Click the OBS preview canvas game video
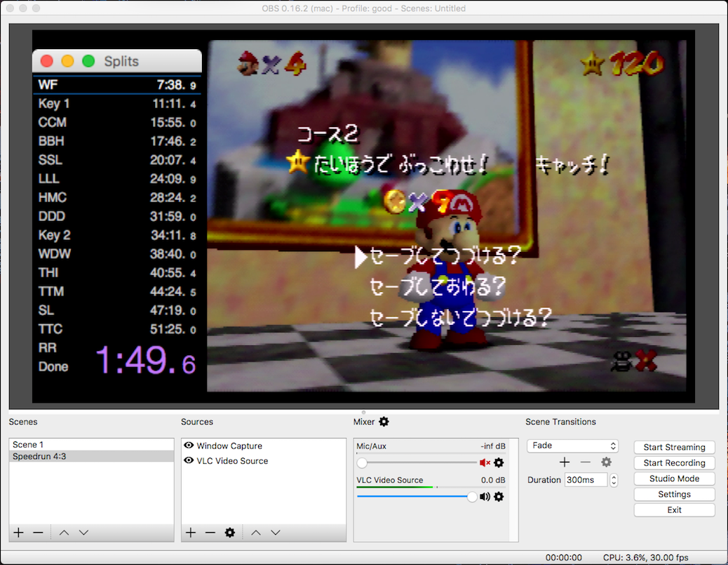728x565 pixels. point(447,215)
